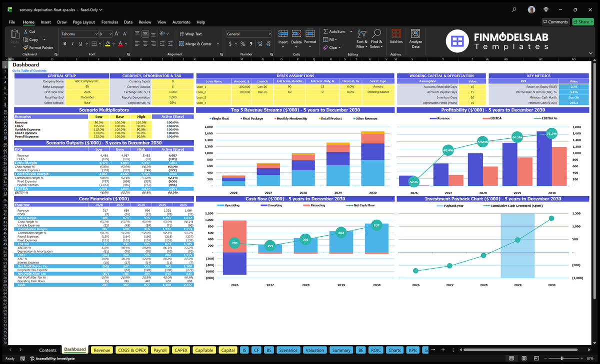Open the Automate ribbon tab
Image resolution: width=600 pixels, height=364 pixels.
181,22
